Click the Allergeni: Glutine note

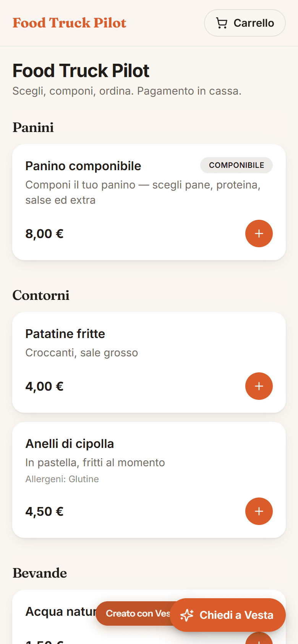(62, 479)
